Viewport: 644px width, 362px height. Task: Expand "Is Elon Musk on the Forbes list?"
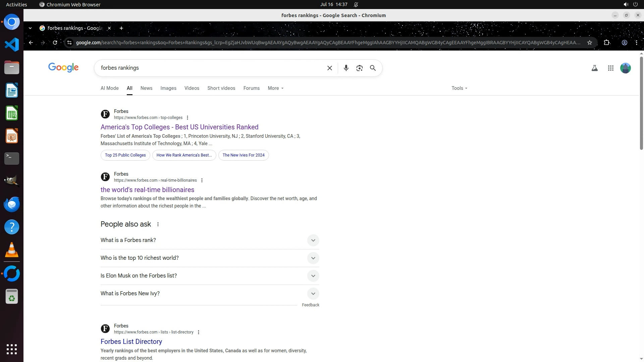pyautogui.click(x=313, y=276)
